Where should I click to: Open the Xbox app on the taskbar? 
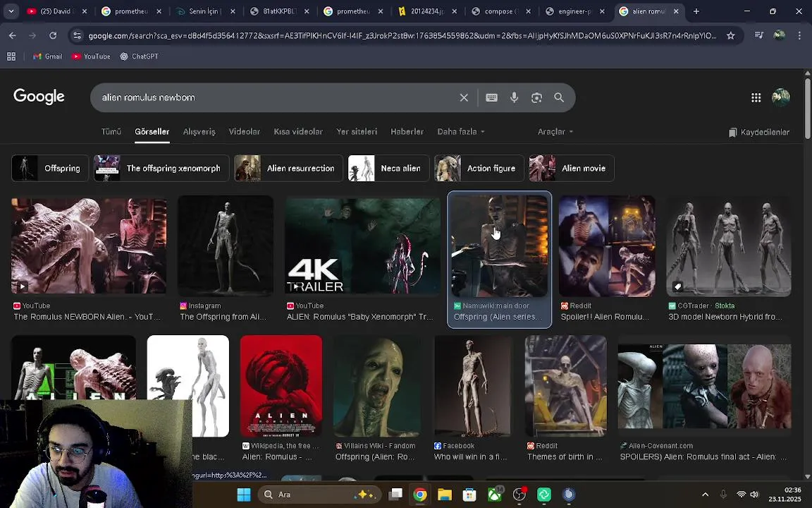(x=495, y=495)
